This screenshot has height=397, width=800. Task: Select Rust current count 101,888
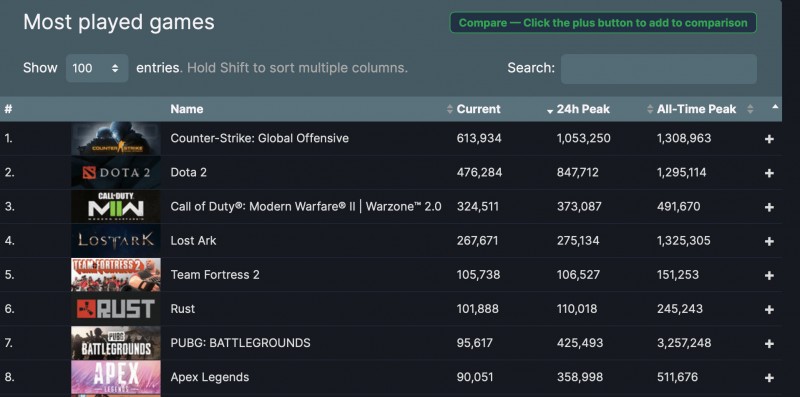tap(478, 309)
